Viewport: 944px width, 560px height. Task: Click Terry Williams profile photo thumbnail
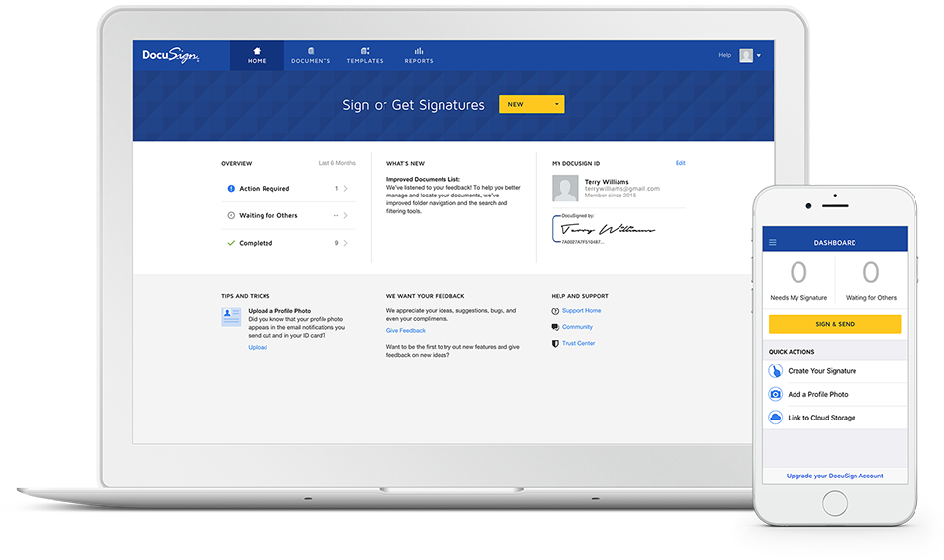(x=565, y=188)
